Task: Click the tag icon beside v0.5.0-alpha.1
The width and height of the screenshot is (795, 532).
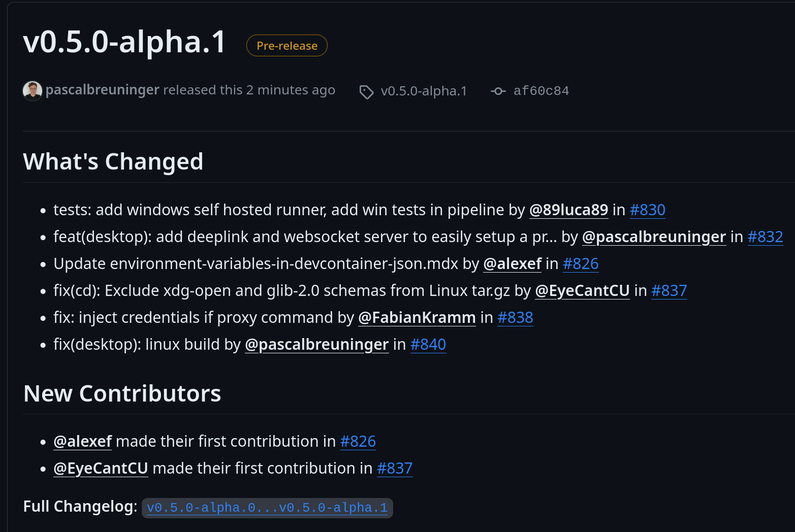Action: click(x=366, y=92)
